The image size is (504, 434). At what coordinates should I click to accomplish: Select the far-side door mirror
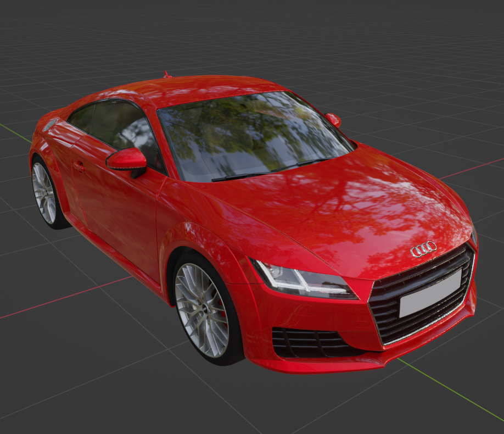333,120
